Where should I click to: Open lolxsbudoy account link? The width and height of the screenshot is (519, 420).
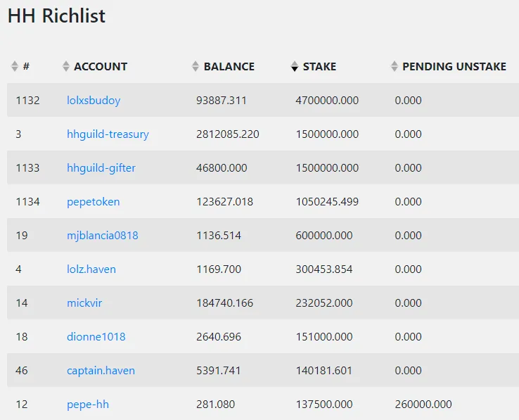[94, 101]
